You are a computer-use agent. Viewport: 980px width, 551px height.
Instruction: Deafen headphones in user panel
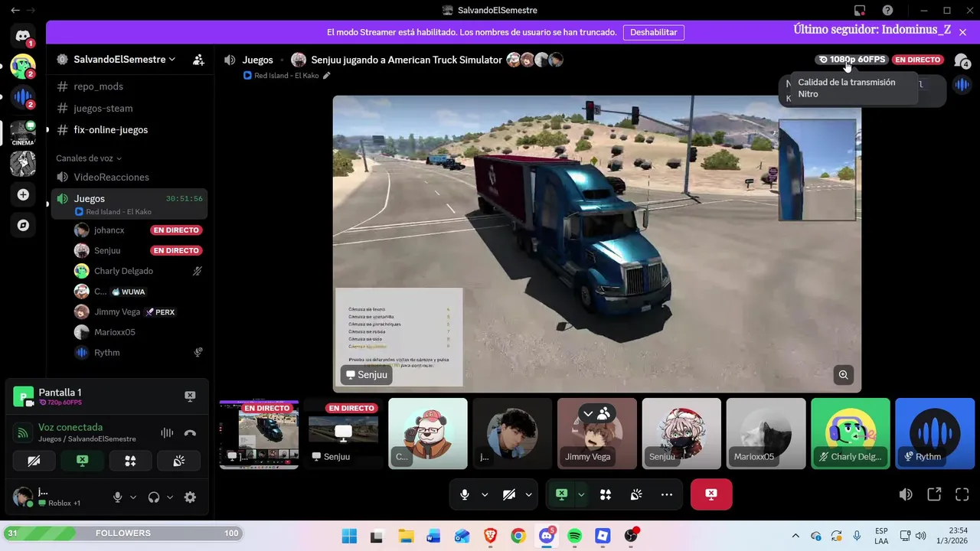(x=154, y=497)
